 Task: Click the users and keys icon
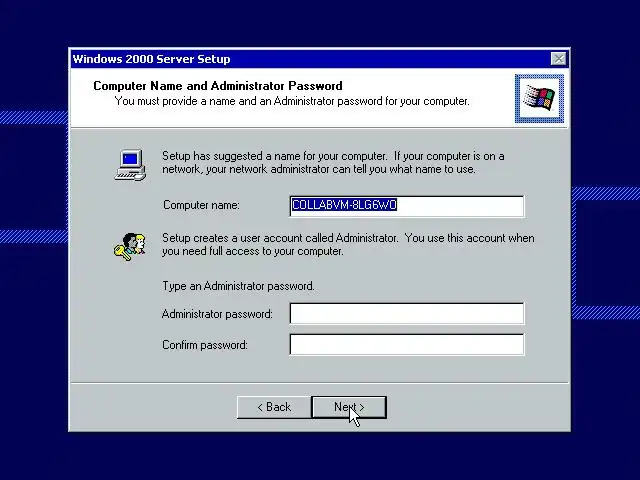[129, 247]
